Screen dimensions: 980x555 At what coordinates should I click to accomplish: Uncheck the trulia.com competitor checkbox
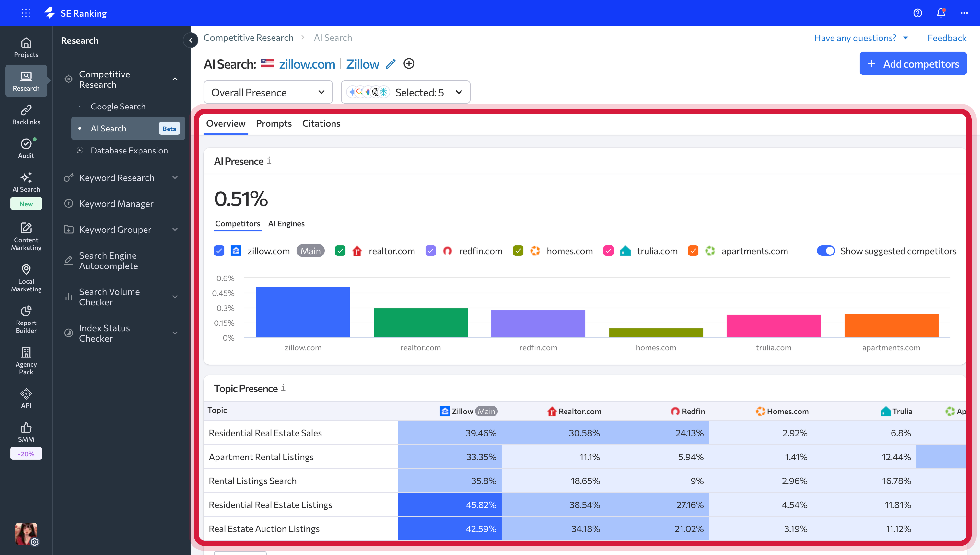point(608,251)
